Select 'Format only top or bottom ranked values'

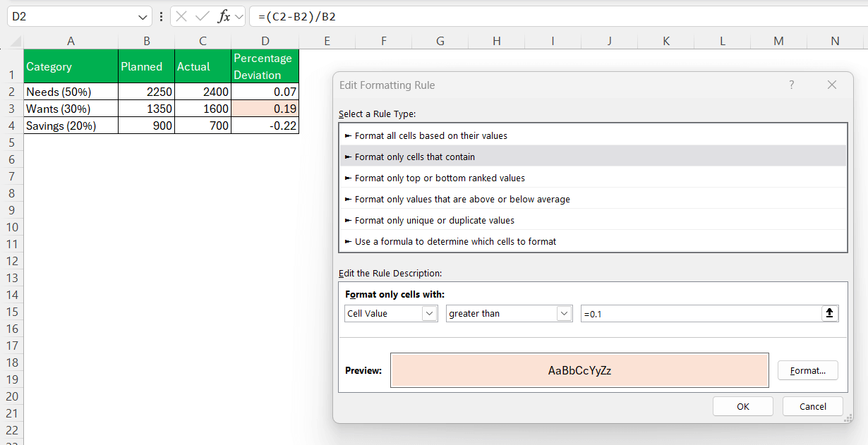pyautogui.click(x=593, y=178)
